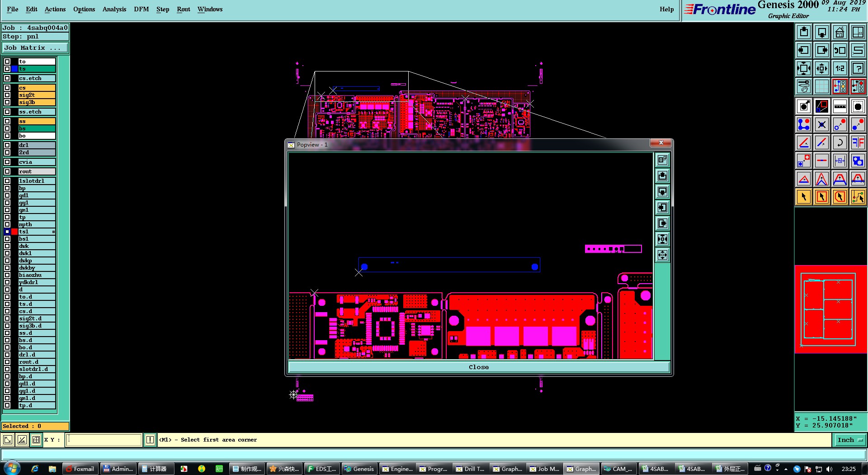The width and height of the screenshot is (868, 475).
Task: Open the Inch units dropdown
Action: click(x=850, y=440)
